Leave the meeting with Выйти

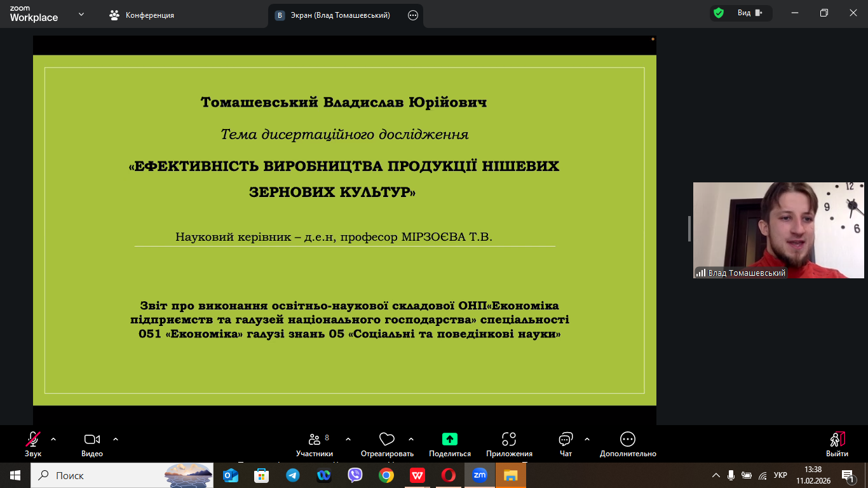(x=837, y=444)
